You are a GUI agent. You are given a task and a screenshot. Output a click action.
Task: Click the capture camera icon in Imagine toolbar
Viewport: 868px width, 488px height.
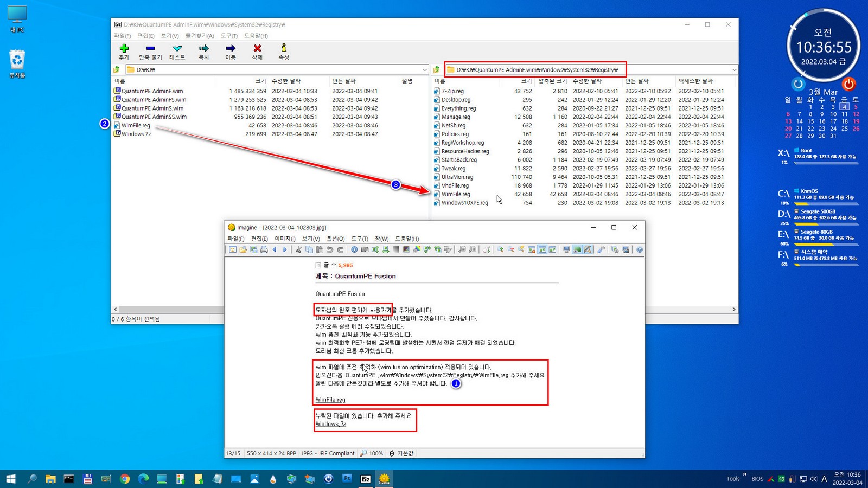point(365,249)
